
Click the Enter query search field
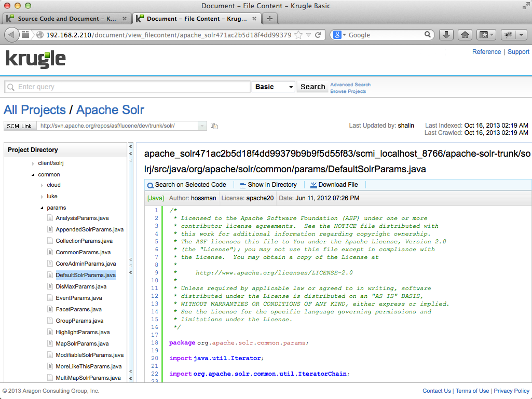[127, 87]
